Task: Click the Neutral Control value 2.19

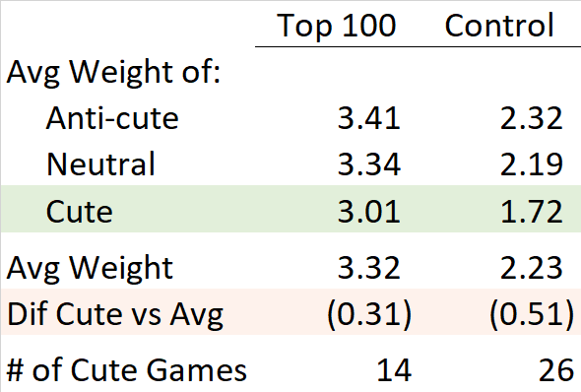Action: click(x=532, y=164)
